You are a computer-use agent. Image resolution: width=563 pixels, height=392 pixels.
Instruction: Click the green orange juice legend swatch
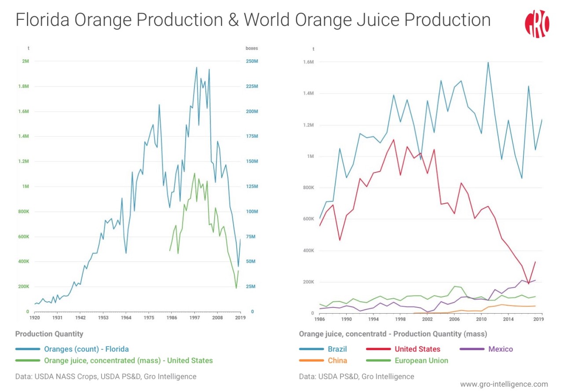28,361
